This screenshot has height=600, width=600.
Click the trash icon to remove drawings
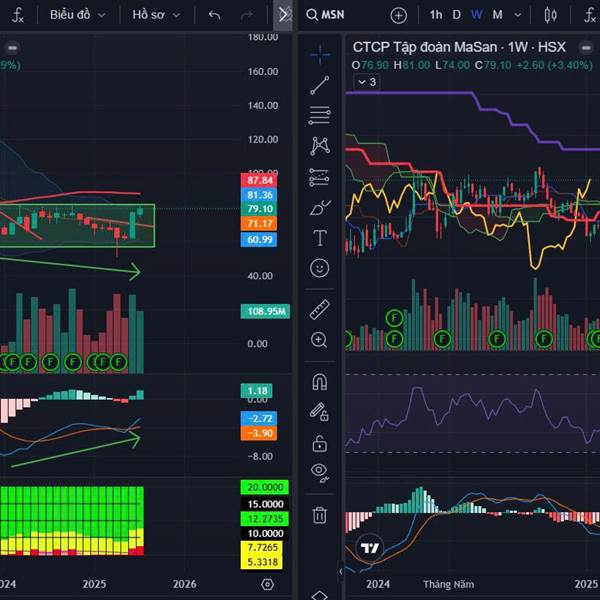320,515
